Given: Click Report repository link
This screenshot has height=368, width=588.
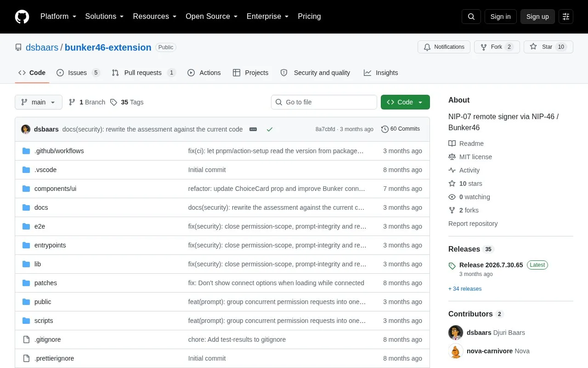Looking at the screenshot, I should click(x=473, y=224).
